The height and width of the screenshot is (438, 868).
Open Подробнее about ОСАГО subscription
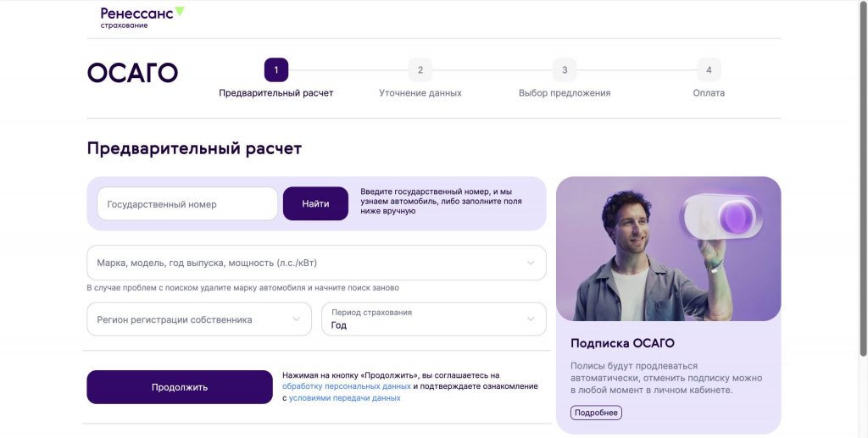pyautogui.click(x=596, y=413)
